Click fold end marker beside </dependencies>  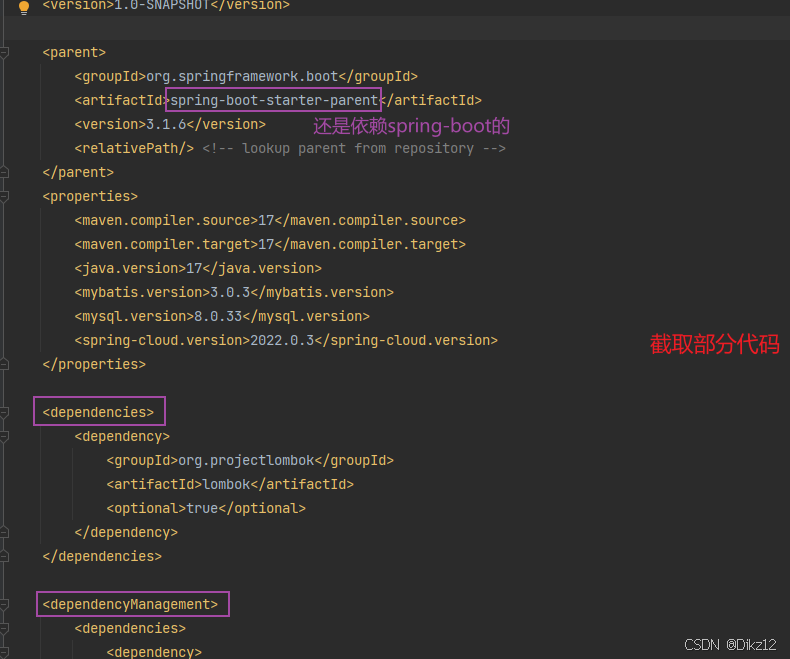pyautogui.click(x=5, y=556)
